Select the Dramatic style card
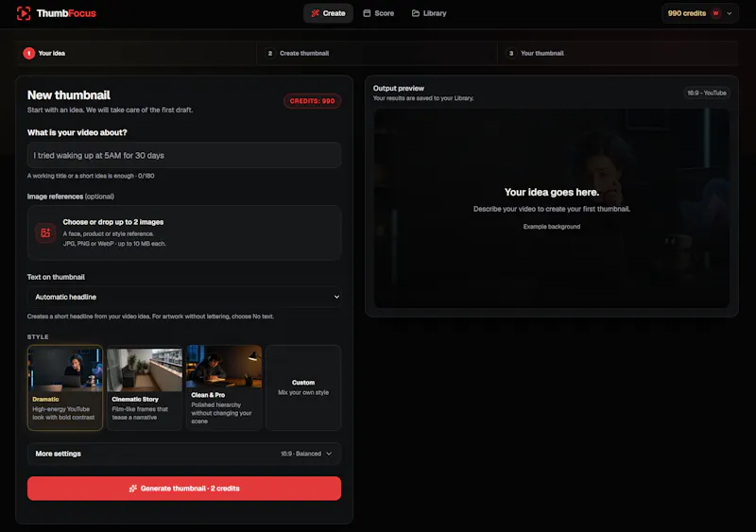Image resolution: width=756 pixels, height=532 pixels. [65, 387]
